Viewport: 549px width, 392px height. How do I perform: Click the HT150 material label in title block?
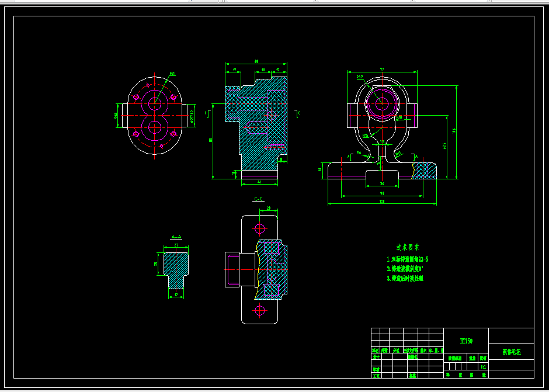tap(466, 341)
